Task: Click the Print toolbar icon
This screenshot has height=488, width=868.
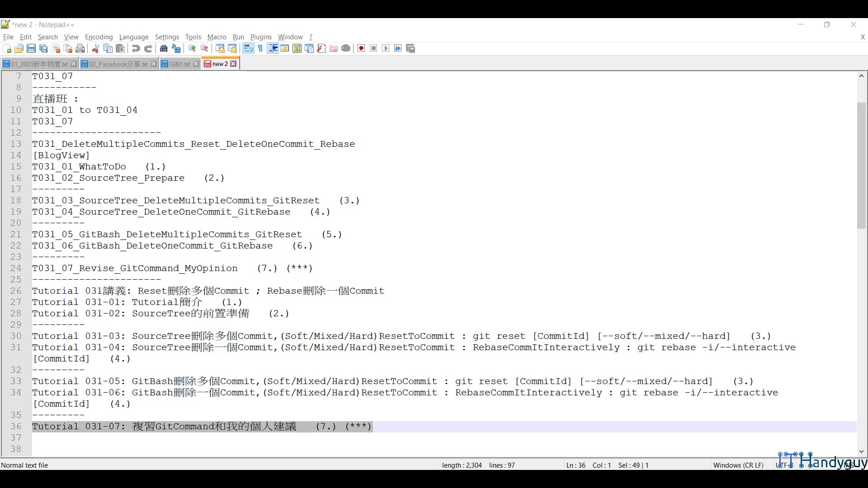Action: 80,48
